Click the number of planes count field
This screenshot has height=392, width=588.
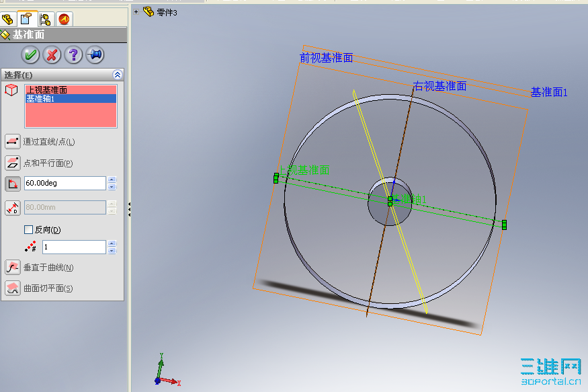74,247
